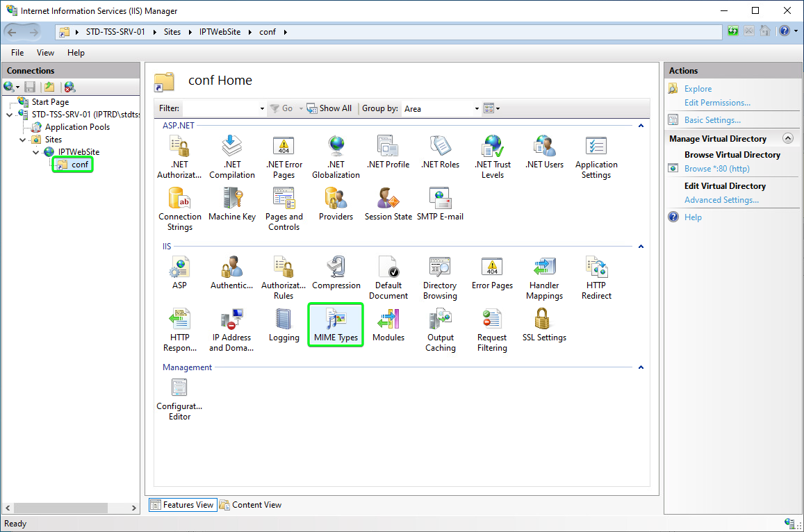Viewport: 804px width, 532px height.
Task: Open the .NET Profile feature
Action: point(388,152)
